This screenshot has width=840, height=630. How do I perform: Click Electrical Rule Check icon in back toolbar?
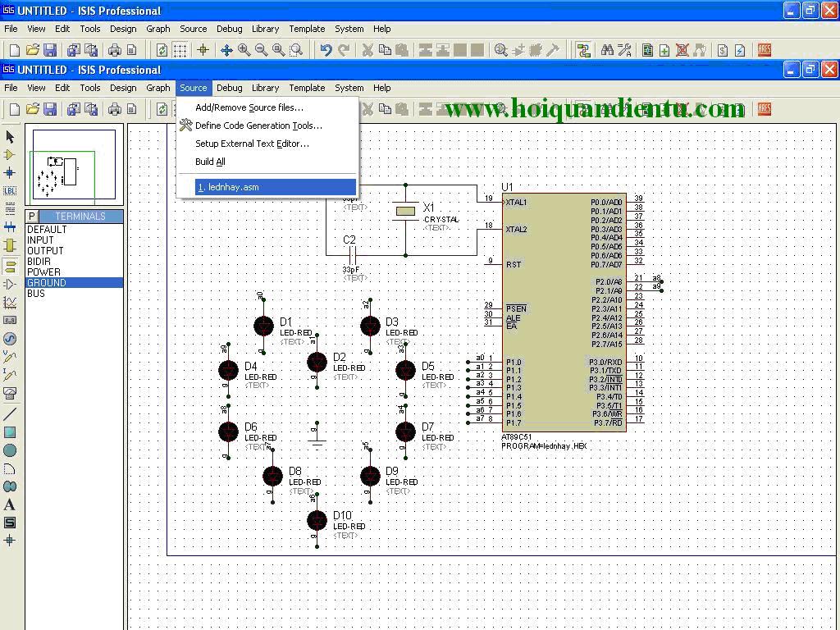[x=740, y=50]
